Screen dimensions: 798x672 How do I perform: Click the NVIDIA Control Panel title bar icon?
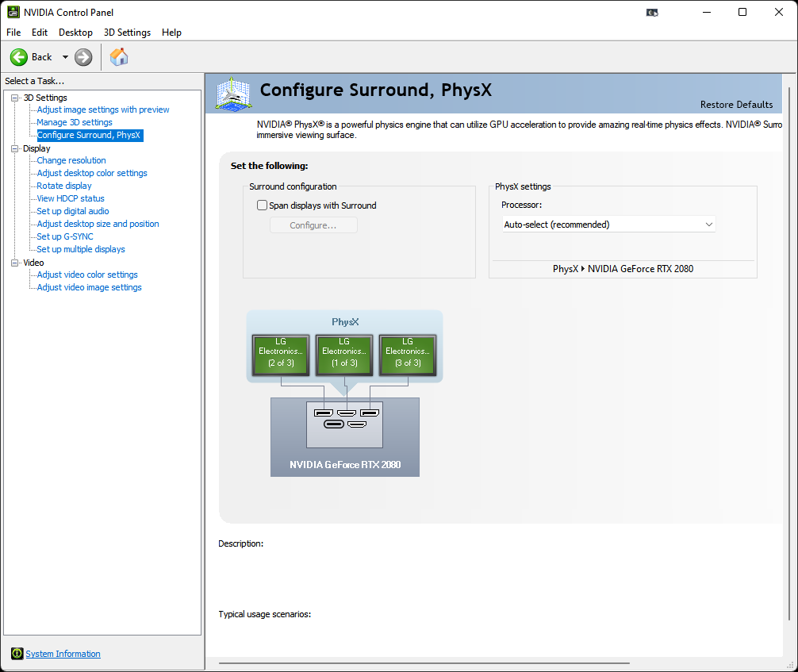pos(13,12)
